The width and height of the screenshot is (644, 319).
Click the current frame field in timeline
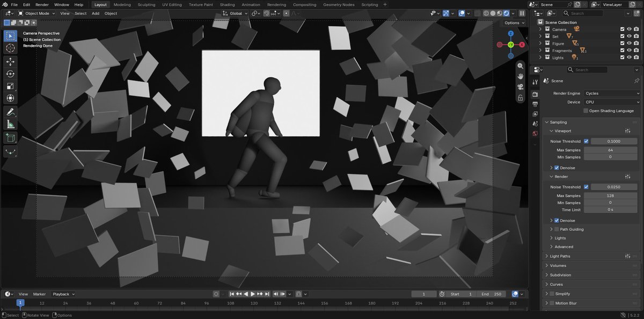(425, 294)
